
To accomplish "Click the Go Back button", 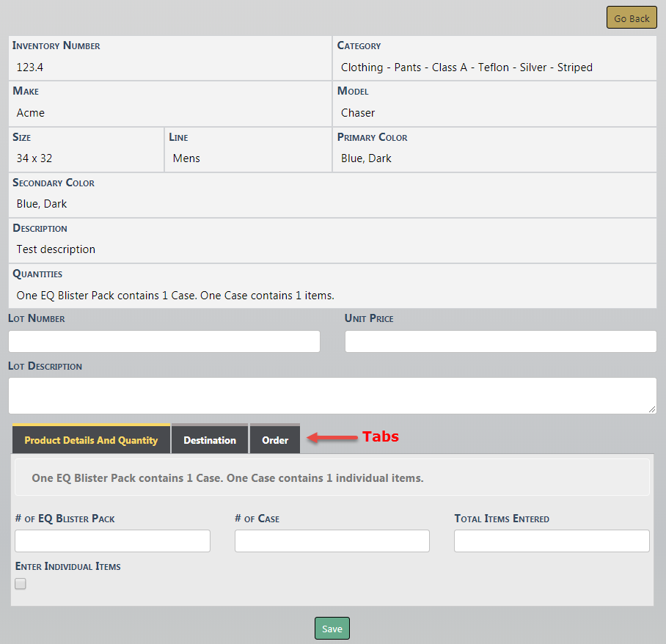I will click(x=631, y=18).
